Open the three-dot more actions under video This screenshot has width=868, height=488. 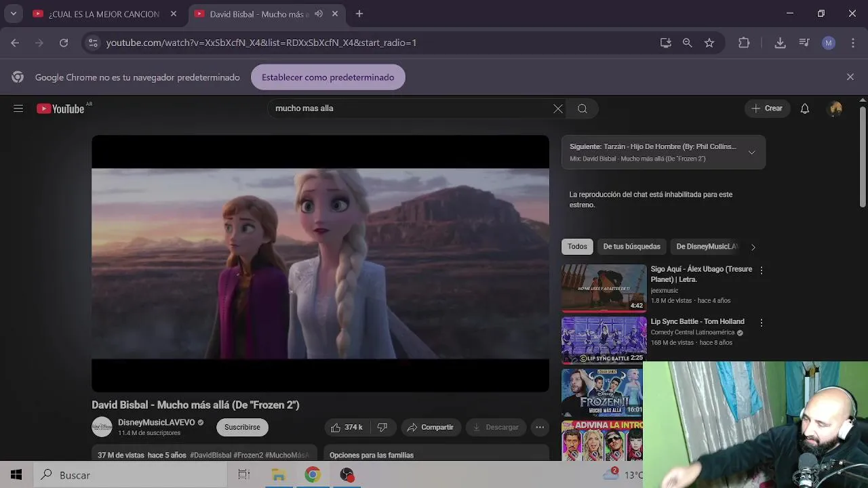click(540, 427)
